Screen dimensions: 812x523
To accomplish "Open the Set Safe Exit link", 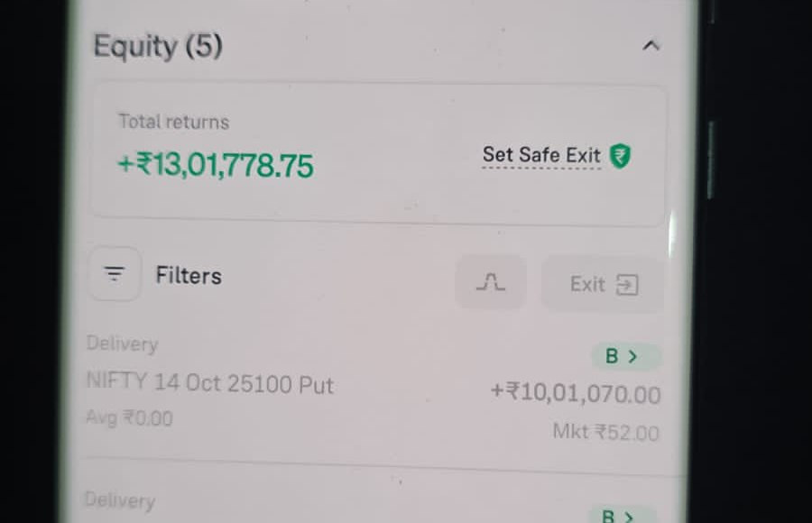I will point(541,155).
